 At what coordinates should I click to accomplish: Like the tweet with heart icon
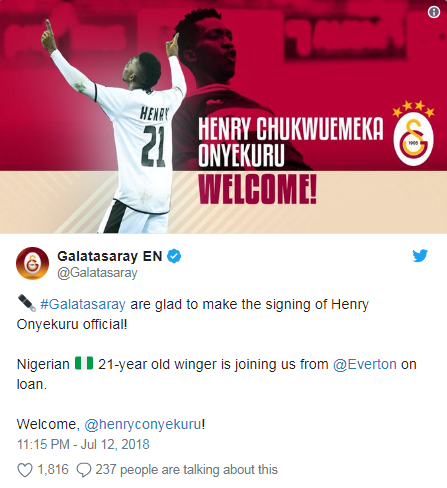(x=25, y=470)
